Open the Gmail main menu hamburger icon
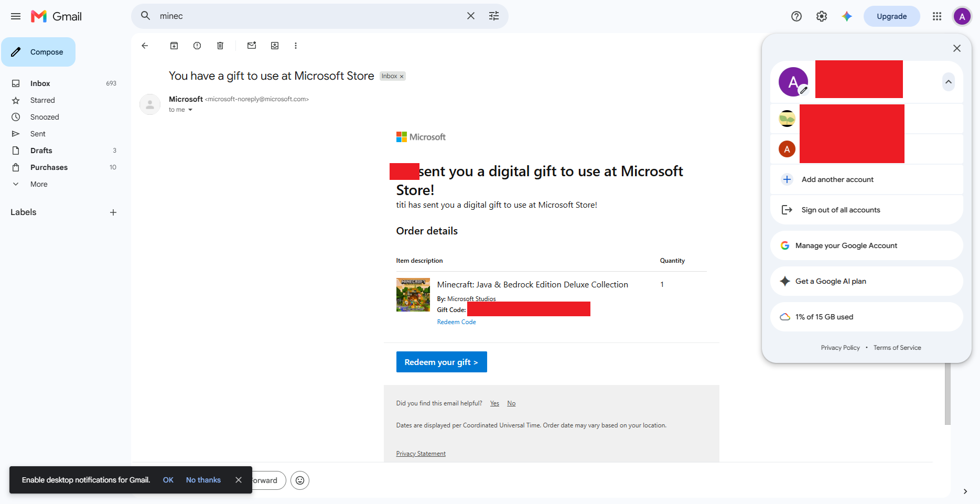Viewport: 980px width, 504px height. 16,16
